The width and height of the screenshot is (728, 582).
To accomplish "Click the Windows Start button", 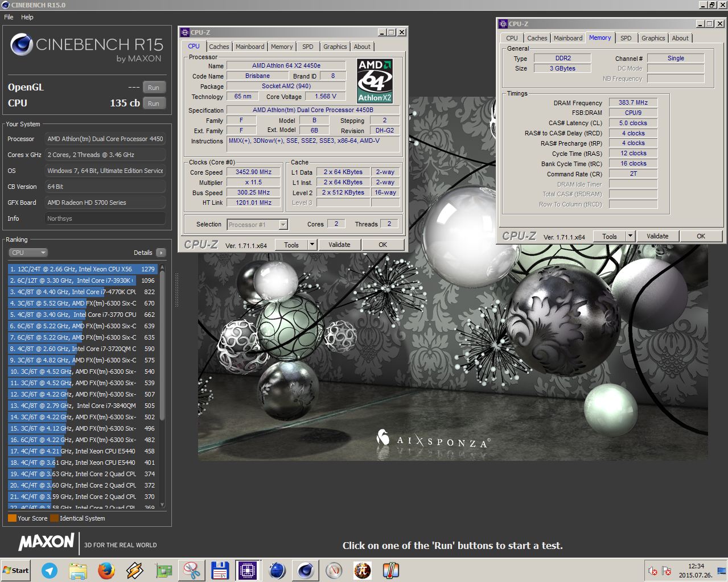I will tap(16, 570).
